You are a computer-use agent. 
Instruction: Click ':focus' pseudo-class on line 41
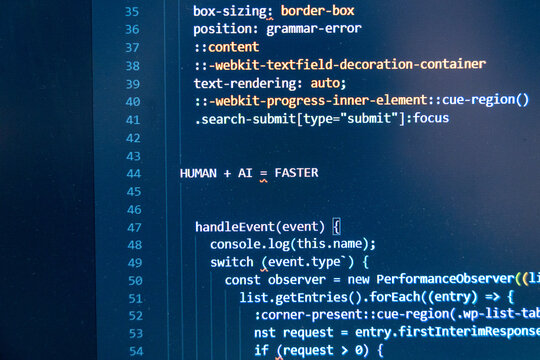(428, 118)
